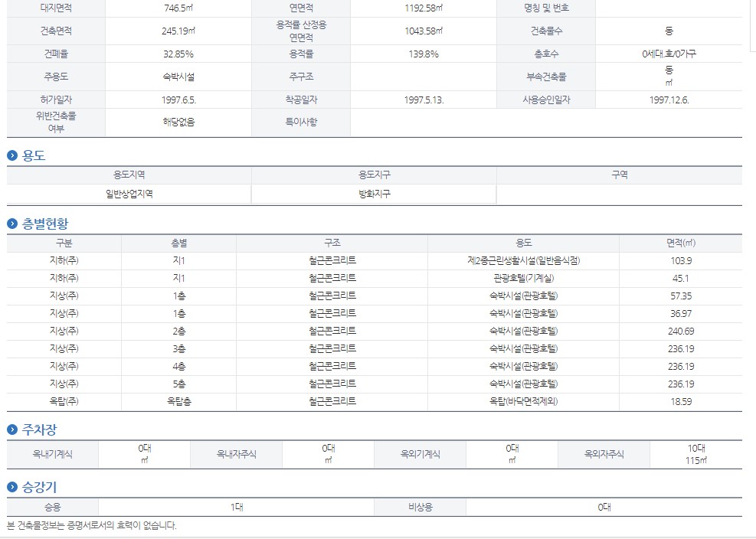Image resolution: width=756 pixels, height=539 pixels.
Task: Select the 방화지구 cell
Action: (374, 194)
